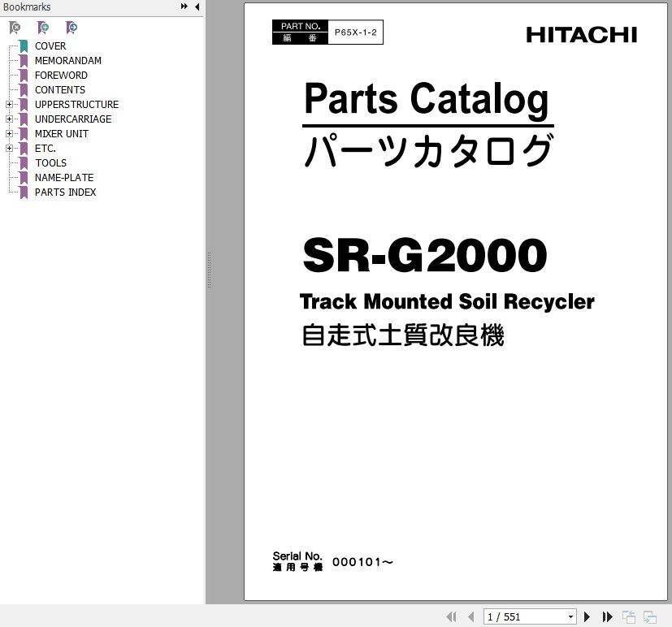The width and height of the screenshot is (672, 627).
Task: Jump to the last page
Action: [x=607, y=616]
